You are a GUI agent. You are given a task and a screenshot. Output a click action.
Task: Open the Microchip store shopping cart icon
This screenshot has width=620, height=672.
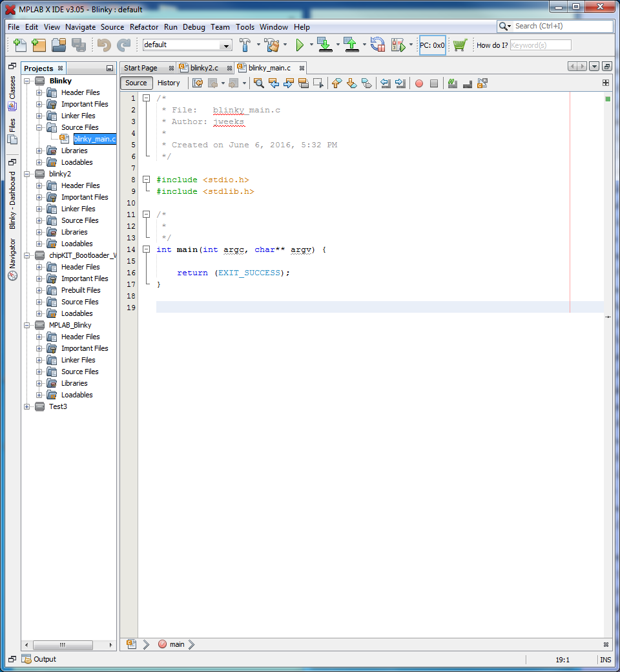click(x=460, y=45)
